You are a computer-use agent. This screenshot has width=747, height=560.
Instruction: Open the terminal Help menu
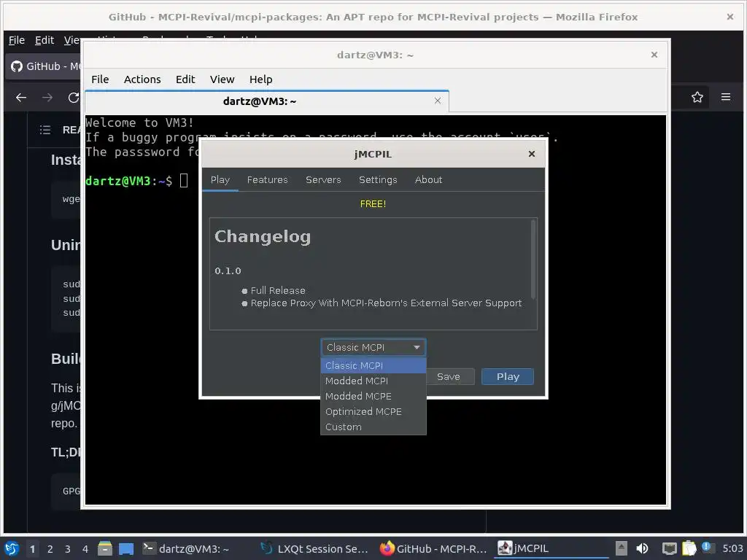pyautogui.click(x=260, y=79)
